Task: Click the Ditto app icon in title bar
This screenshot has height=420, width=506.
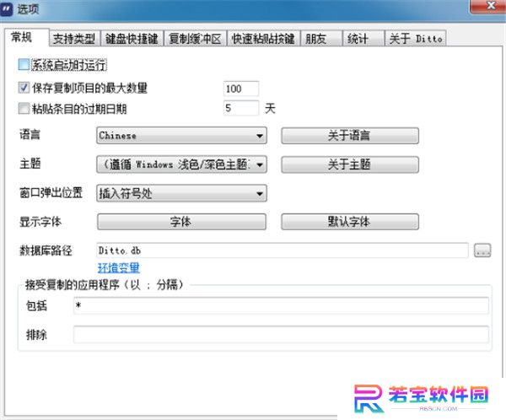Action: pyautogui.click(x=7, y=9)
